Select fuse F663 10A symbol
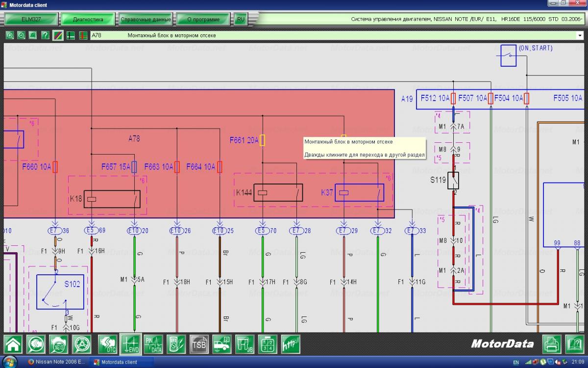The width and height of the screenshot is (588, 368). coord(177,167)
